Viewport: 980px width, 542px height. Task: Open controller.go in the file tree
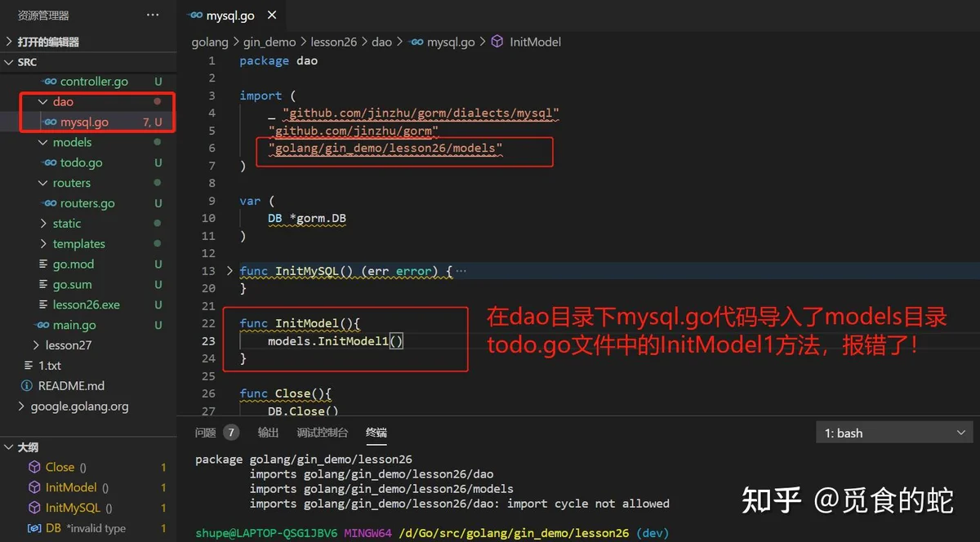pyautogui.click(x=94, y=82)
